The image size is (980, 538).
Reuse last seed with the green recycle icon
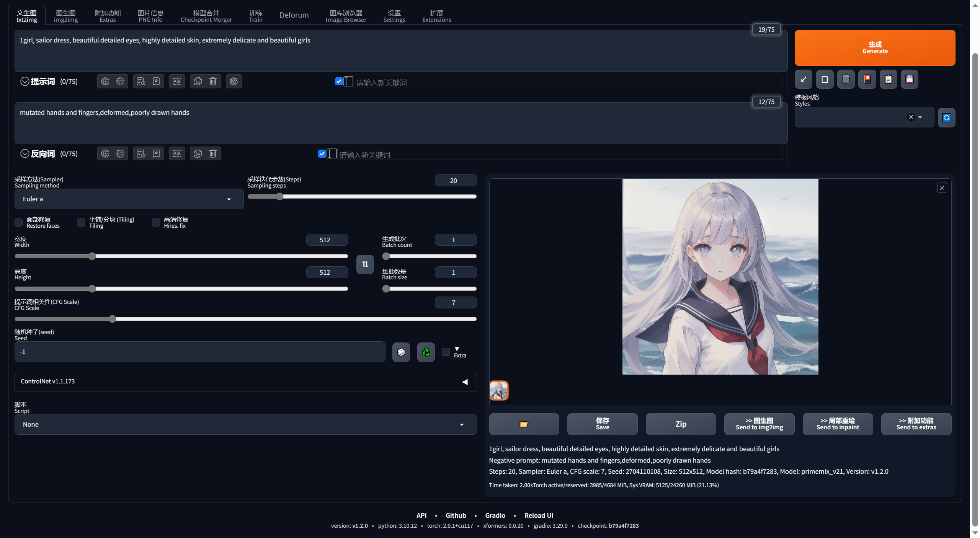click(x=426, y=352)
